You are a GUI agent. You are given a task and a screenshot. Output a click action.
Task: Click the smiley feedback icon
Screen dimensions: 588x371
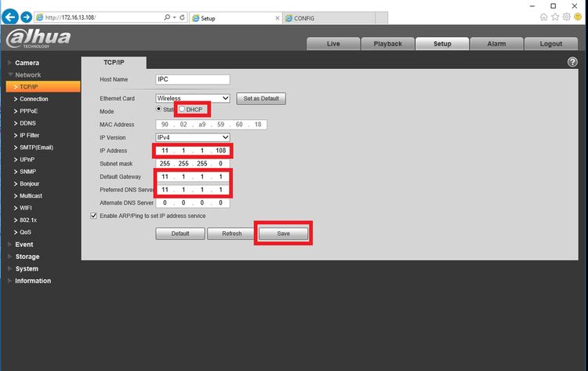(x=578, y=17)
